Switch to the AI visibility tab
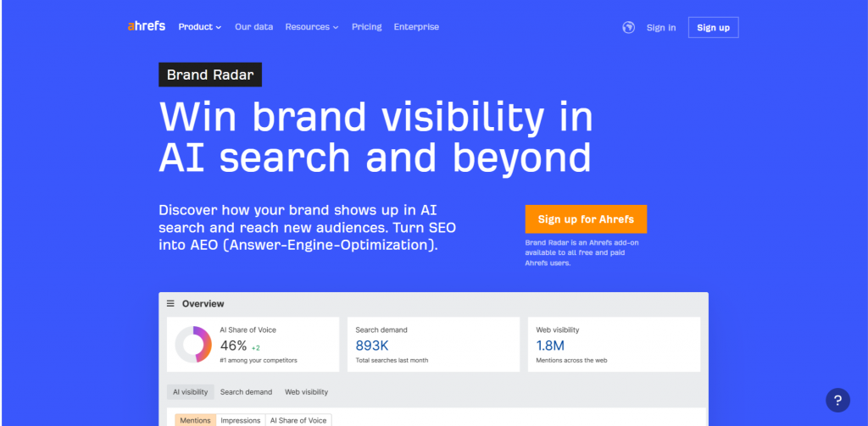Screen dimensions: 868x426 190,392
